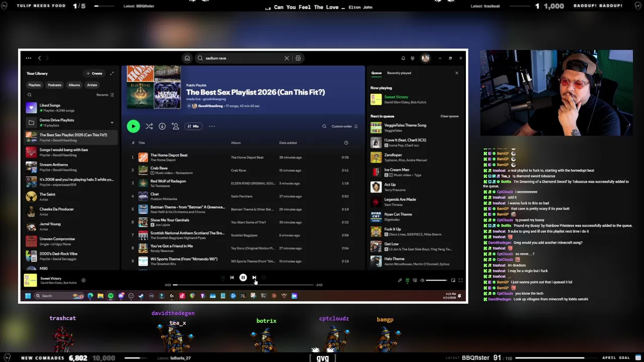Go back with the left arrow

click(x=40, y=58)
